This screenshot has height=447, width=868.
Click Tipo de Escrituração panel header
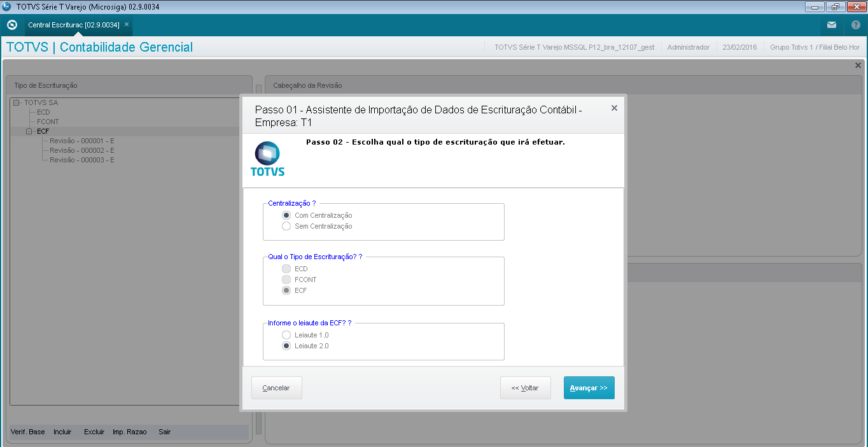click(129, 85)
